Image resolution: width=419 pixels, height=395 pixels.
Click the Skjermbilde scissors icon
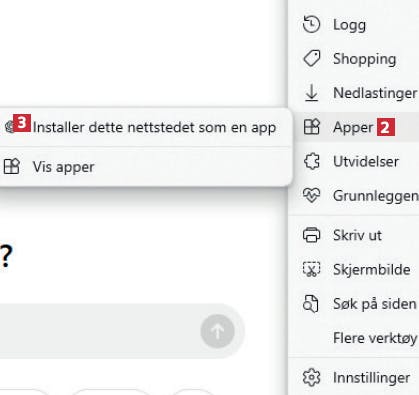coord(311,269)
